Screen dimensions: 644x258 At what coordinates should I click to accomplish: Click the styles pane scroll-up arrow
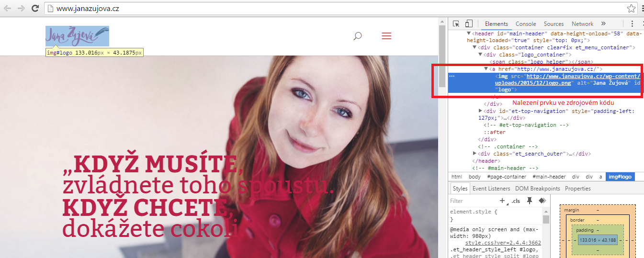[x=546, y=212]
